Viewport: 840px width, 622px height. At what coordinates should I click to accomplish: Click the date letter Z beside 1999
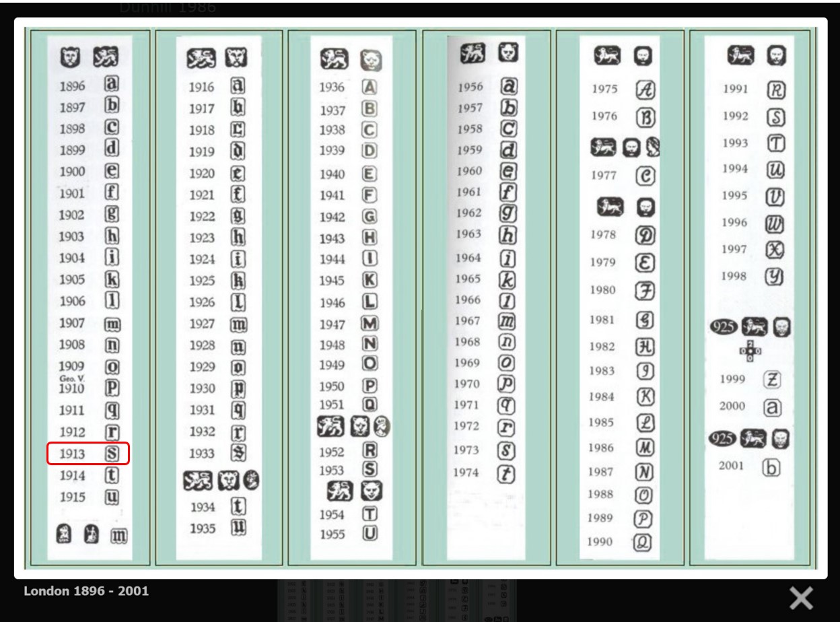tap(773, 379)
